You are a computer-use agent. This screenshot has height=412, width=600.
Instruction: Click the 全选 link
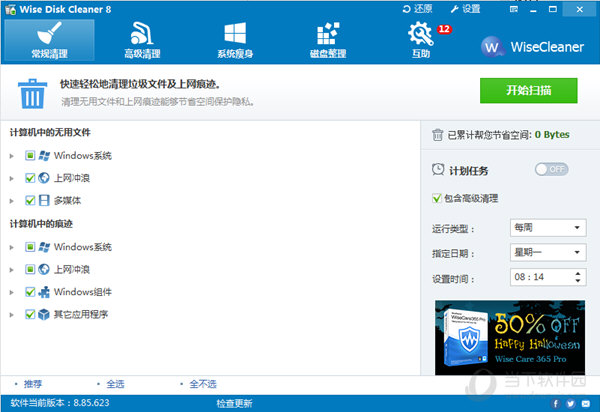coord(117,384)
